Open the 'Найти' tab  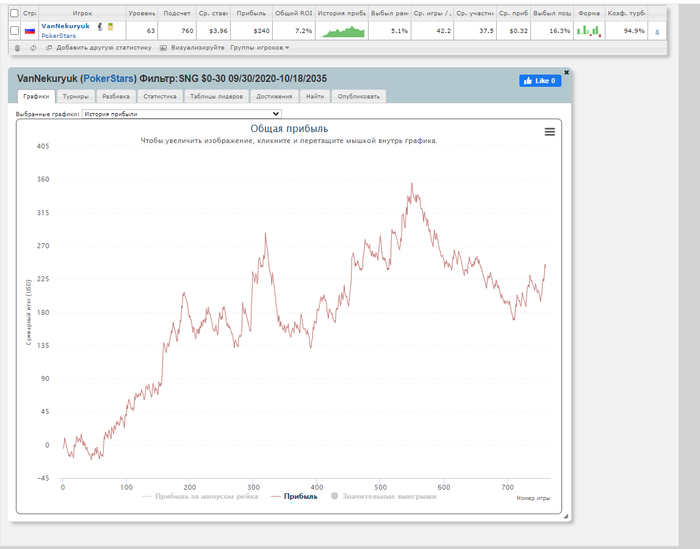pyautogui.click(x=315, y=96)
